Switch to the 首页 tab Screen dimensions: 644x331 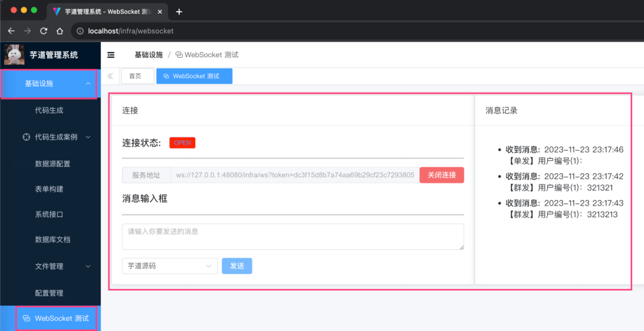coord(137,76)
